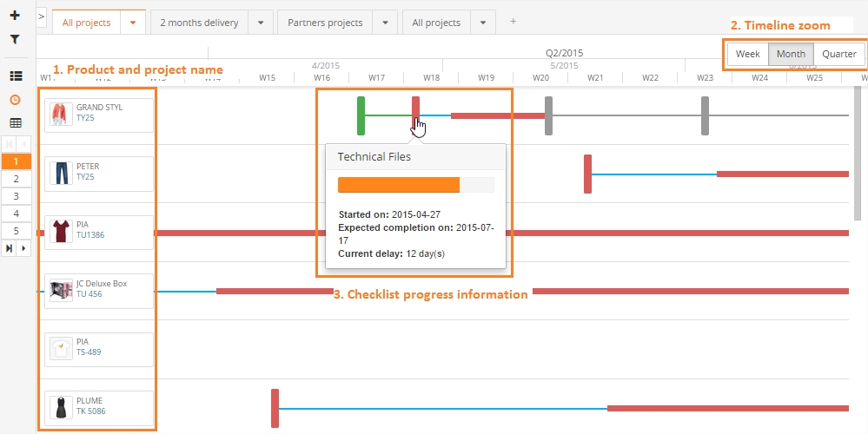Select the Partners projects tab
Screen dimensions: 868x434
pyautogui.click(x=325, y=23)
